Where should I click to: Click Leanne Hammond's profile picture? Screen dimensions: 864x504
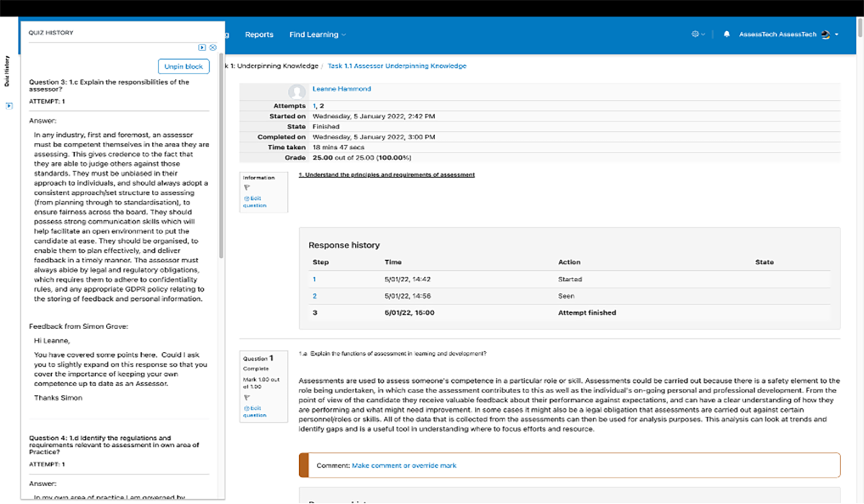(x=297, y=92)
